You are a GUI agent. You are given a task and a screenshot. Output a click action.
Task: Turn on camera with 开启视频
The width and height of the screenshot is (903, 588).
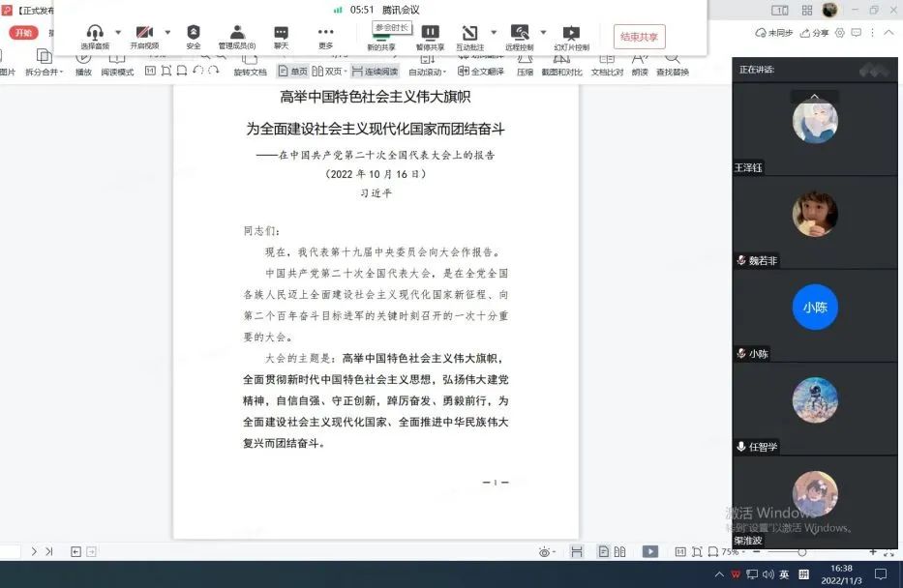point(144,37)
